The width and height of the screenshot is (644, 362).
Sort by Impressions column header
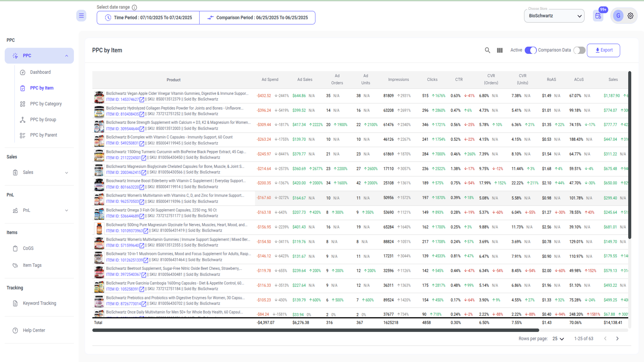click(398, 80)
